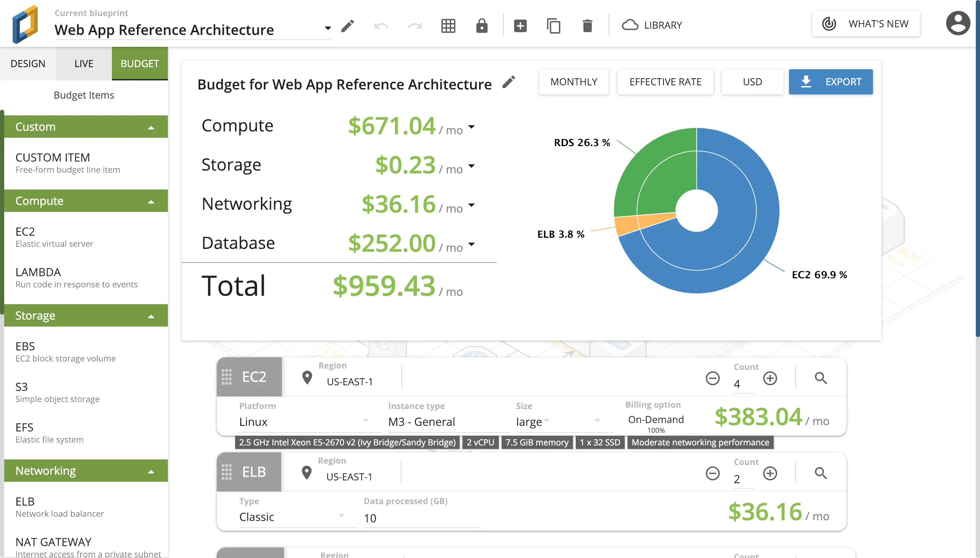
Task: Click the EC2 row magnifier search icon
Action: [821, 378]
